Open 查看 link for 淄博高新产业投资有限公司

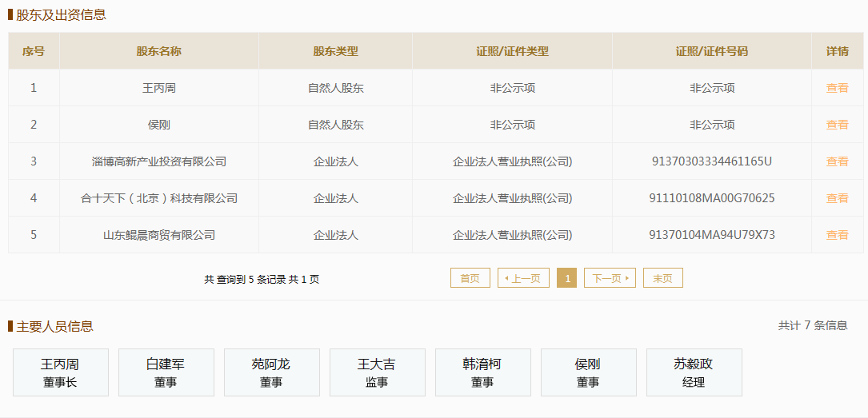point(837,161)
